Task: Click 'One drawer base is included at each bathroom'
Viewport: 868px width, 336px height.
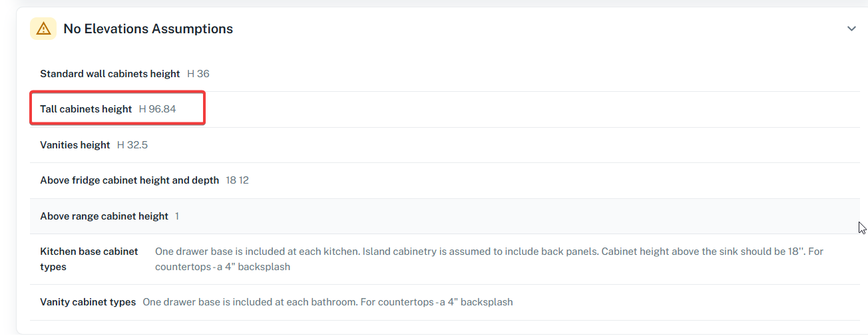Action: point(250,302)
